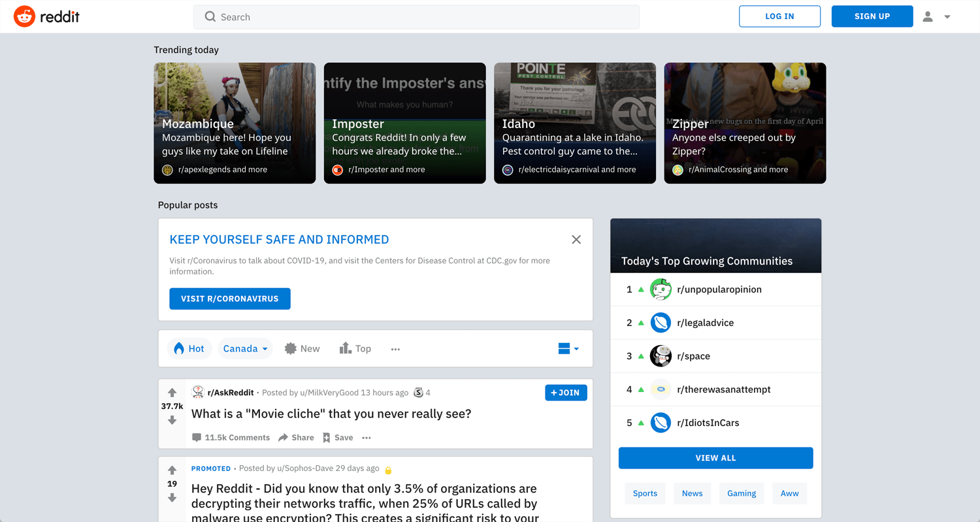Sort posts by Top
Screen dimensions: 980x522
tap(355, 349)
